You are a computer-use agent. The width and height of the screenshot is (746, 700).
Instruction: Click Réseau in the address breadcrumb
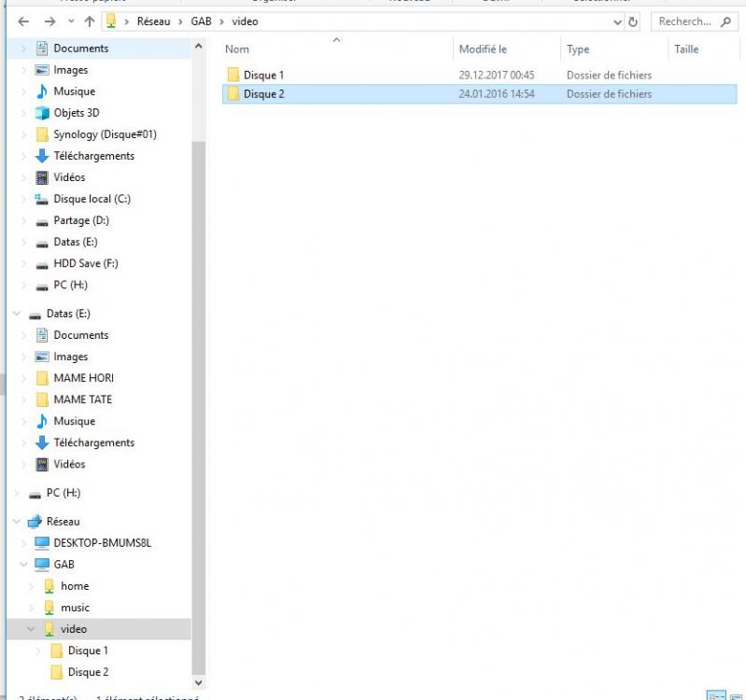(x=152, y=21)
